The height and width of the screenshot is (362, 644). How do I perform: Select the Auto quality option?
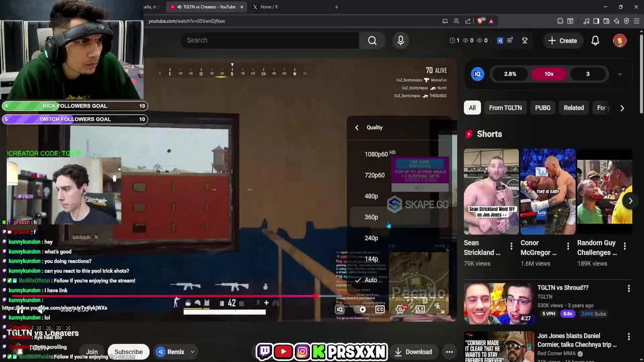click(x=400, y=280)
